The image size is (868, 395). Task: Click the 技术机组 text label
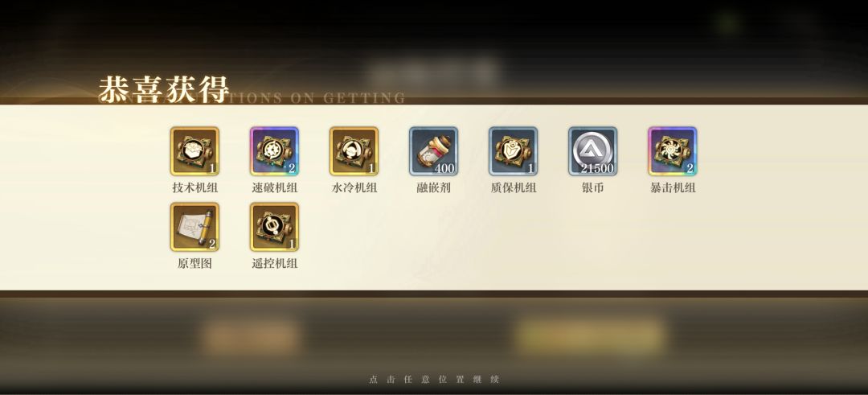point(194,187)
